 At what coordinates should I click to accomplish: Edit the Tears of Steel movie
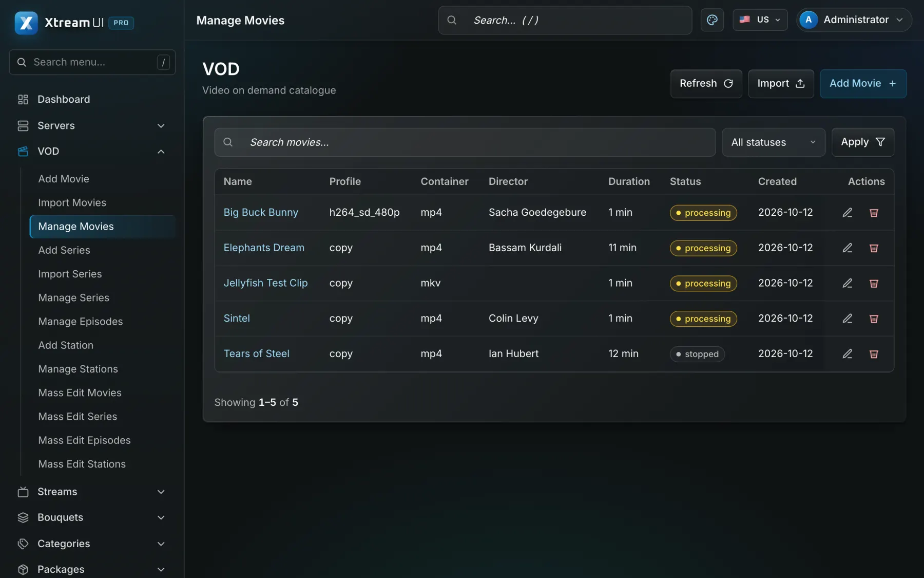tap(848, 354)
